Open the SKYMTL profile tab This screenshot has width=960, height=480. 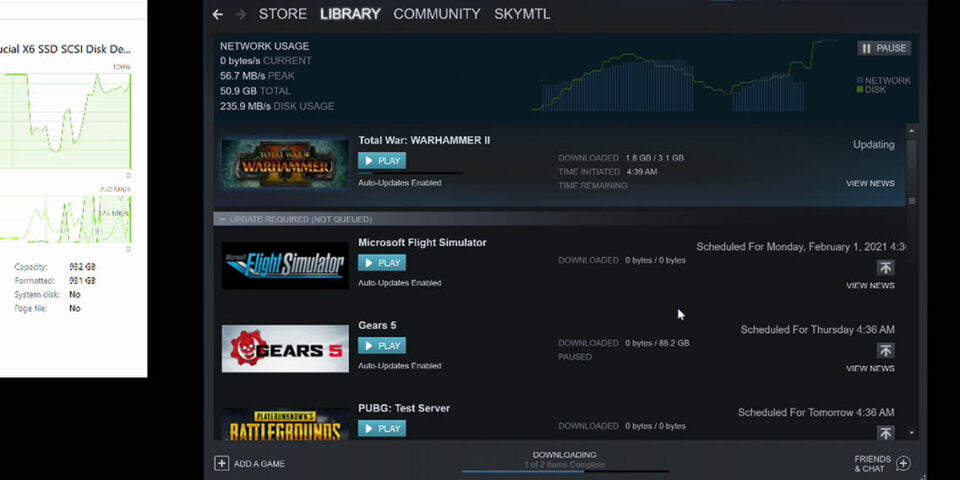tap(522, 14)
